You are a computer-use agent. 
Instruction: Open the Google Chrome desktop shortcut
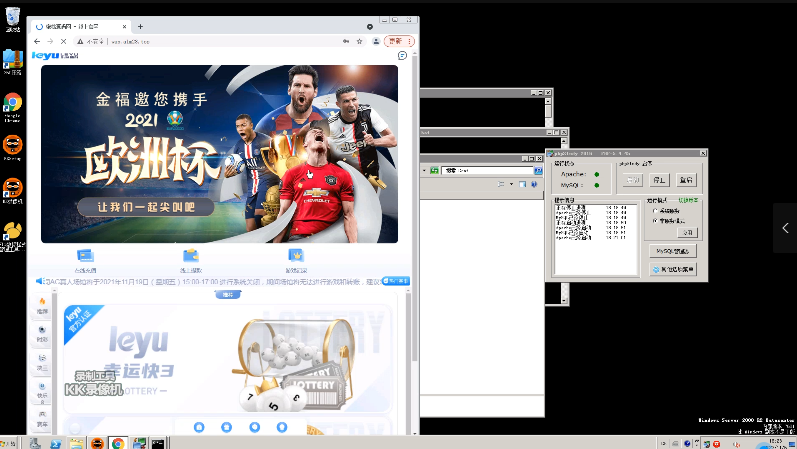(12, 107)
